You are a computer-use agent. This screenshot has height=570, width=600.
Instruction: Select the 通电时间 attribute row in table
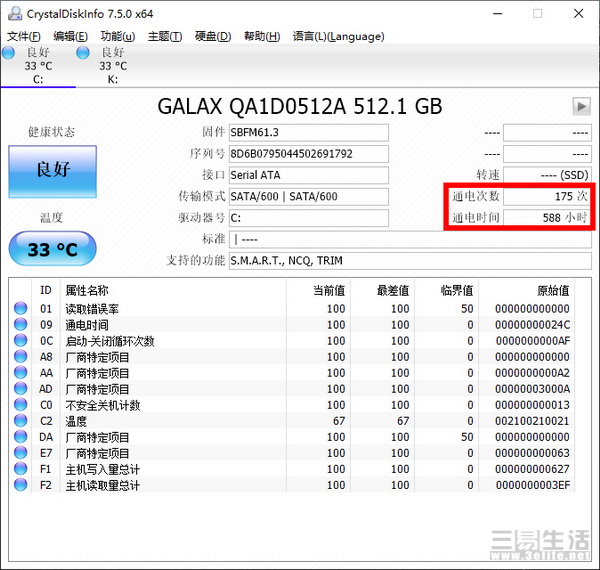tap(292, 324)
